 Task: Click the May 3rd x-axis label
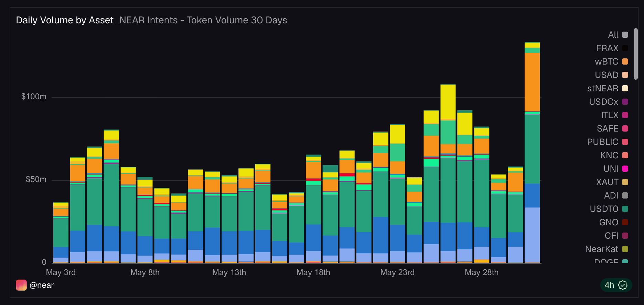[61, 272]
